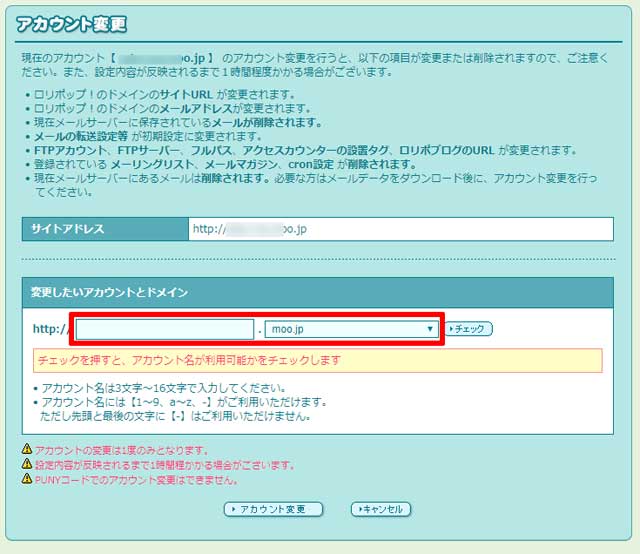This screenshot has width=640, height=554.
Task: Click arrow icon on アカウント変更 button
Action: click(x=233, y=509)
